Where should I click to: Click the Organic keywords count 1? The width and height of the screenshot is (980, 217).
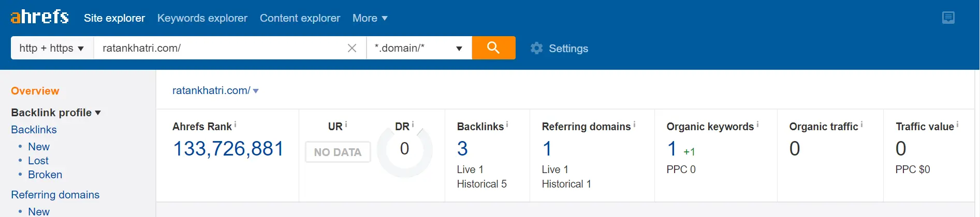(672, 149)
